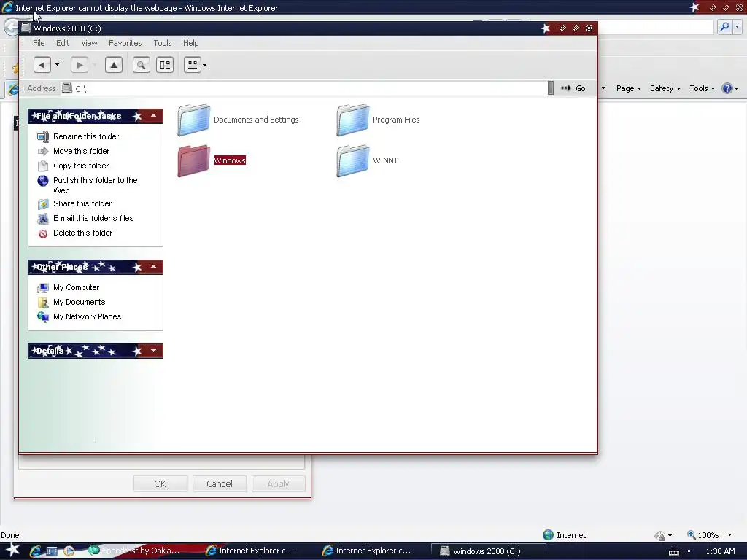Image resolution: width=747 pixels, height=560 pixels.
Task: Collapse the File and Folder Tasks panel
Action: pyautogui.click(x=153, y=116)
